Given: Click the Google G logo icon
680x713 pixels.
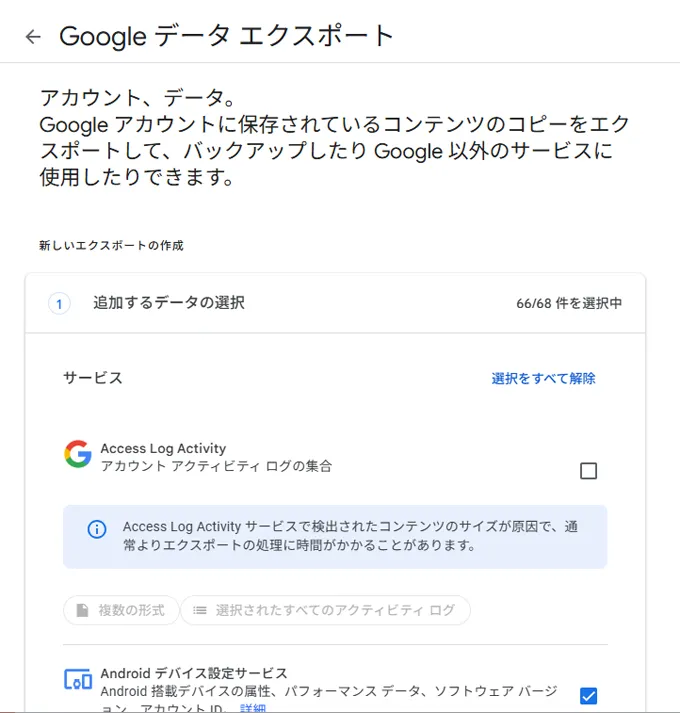Looking at the screenshot, I should point(78,455).
